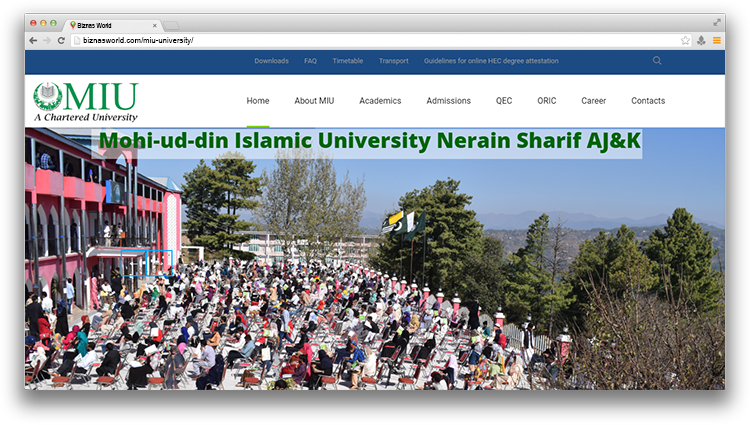Viewport: 750px width, 425px height.
Task: Open the FAQ link
Action: (x=310, y=61)
